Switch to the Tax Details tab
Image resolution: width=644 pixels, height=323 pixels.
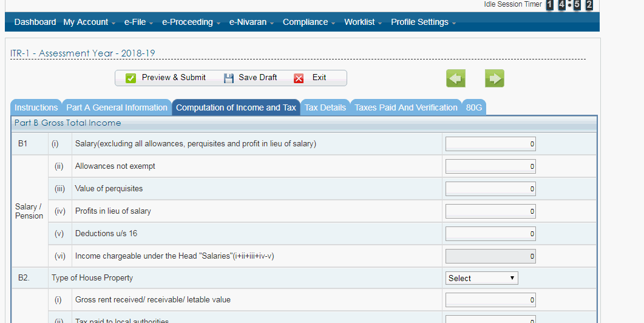(x=325, y=107)
